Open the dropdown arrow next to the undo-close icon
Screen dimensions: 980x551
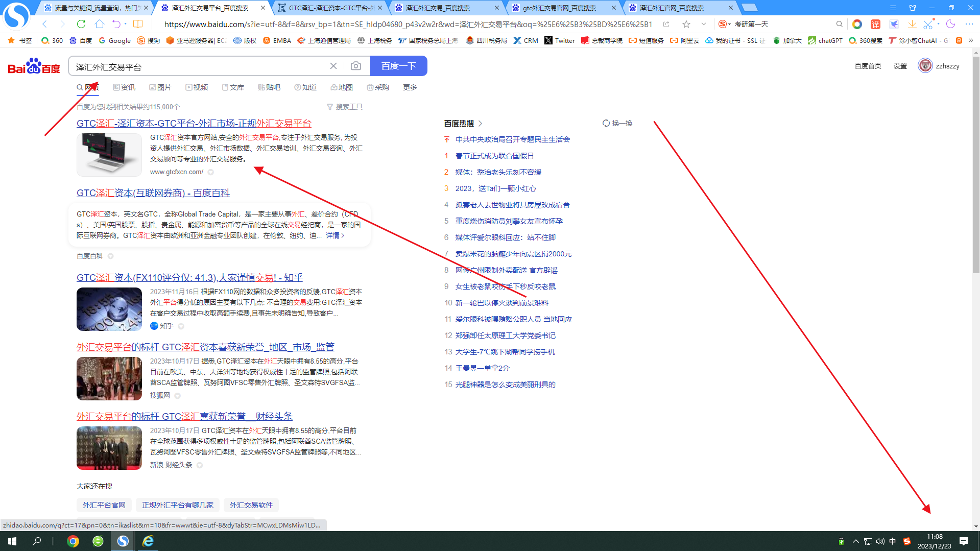[126, 24]
